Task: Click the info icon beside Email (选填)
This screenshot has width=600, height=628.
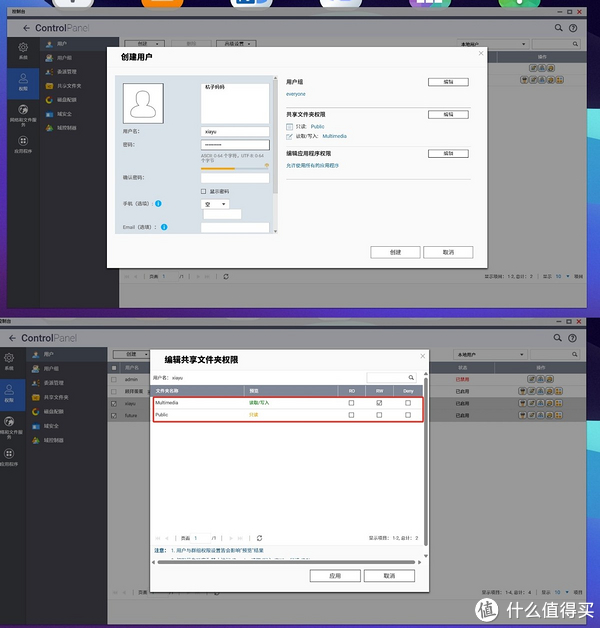Action: point(163,227)
